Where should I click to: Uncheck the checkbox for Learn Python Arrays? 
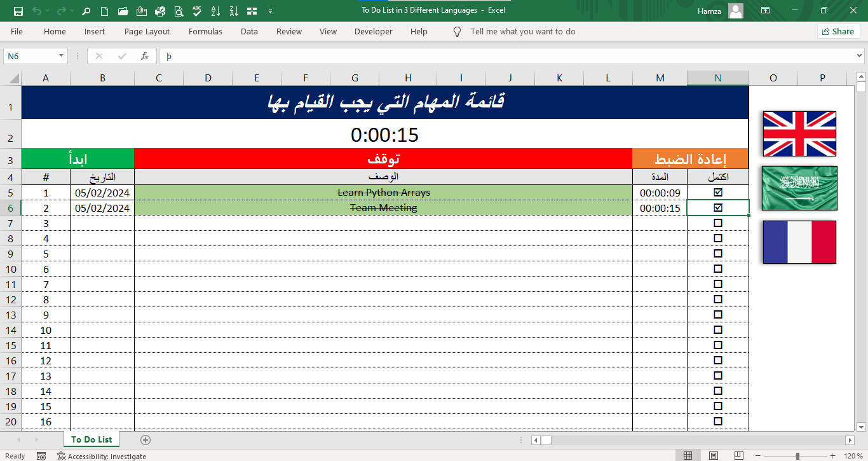click(718, 192)
